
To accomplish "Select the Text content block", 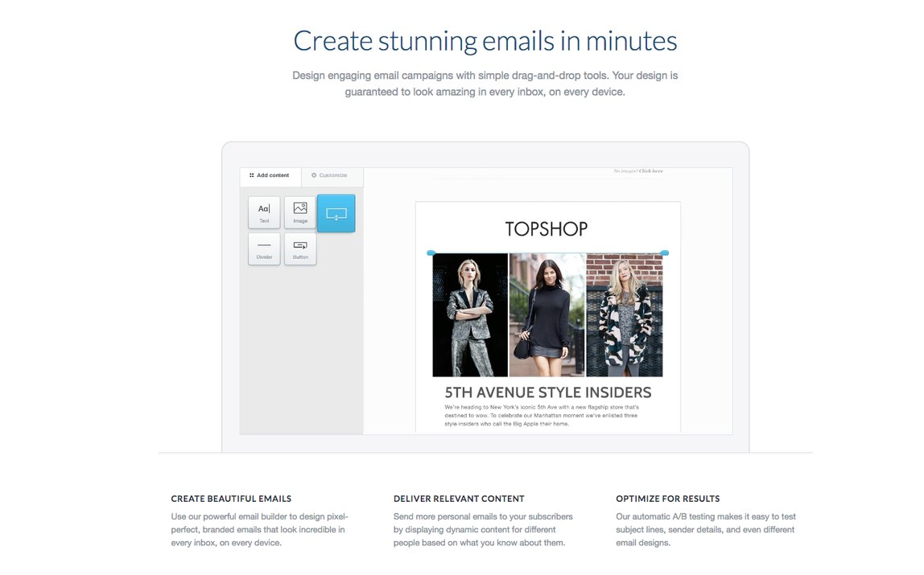I will click(264, 212).
